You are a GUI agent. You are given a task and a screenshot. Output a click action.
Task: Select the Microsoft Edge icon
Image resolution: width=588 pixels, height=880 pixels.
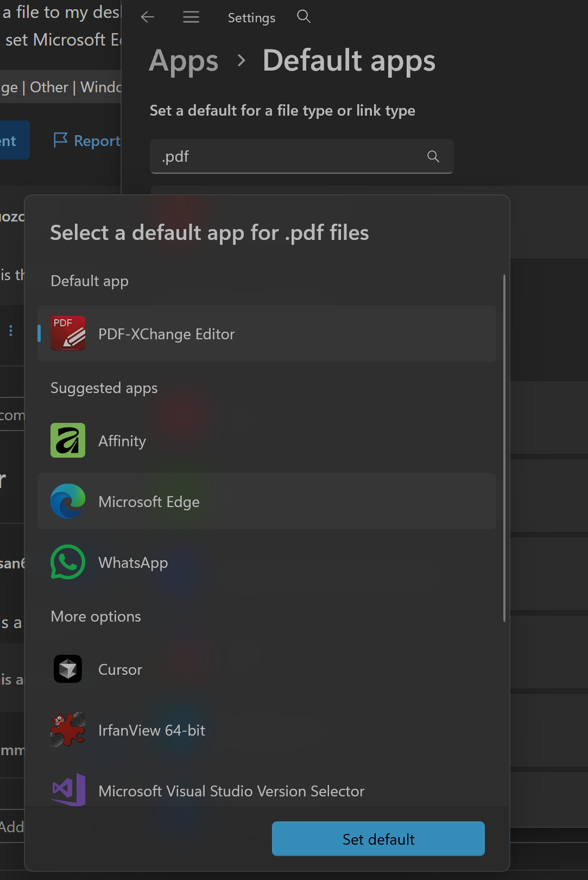coord(68,501)
